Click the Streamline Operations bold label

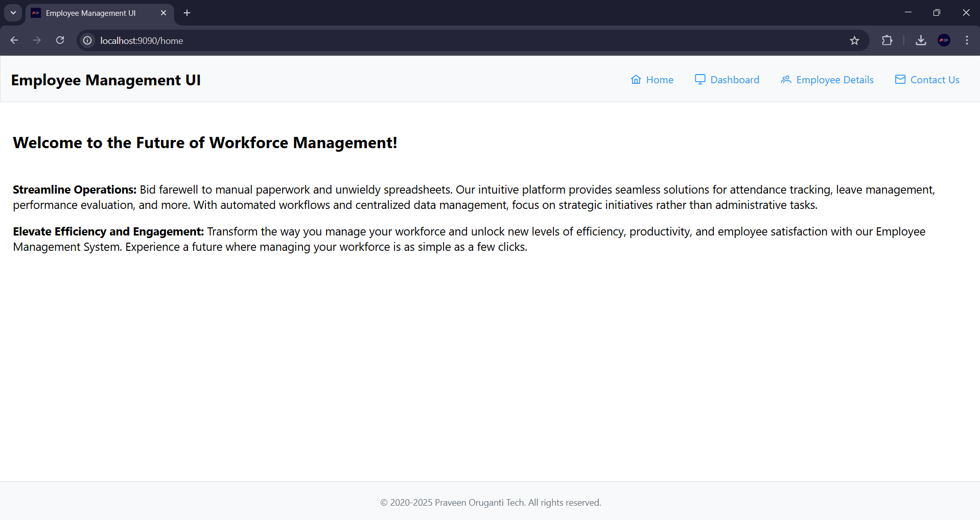click(x=75, y=190)
